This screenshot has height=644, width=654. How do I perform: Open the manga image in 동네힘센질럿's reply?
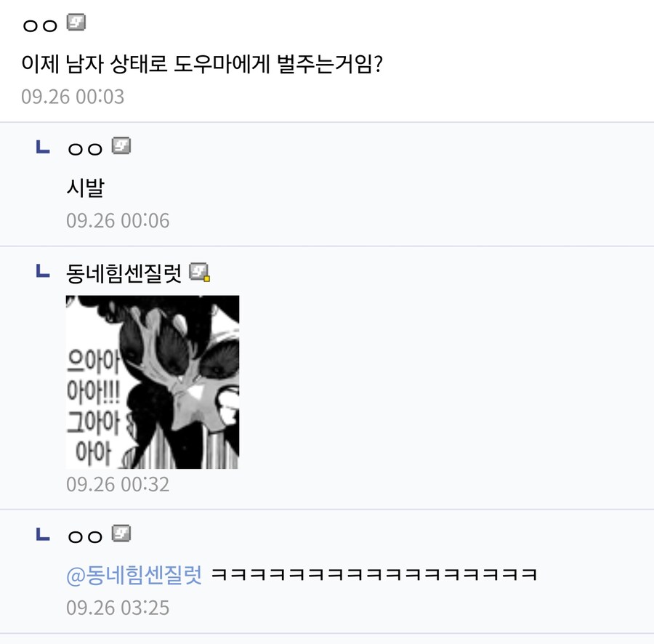(x=153, y=382)
